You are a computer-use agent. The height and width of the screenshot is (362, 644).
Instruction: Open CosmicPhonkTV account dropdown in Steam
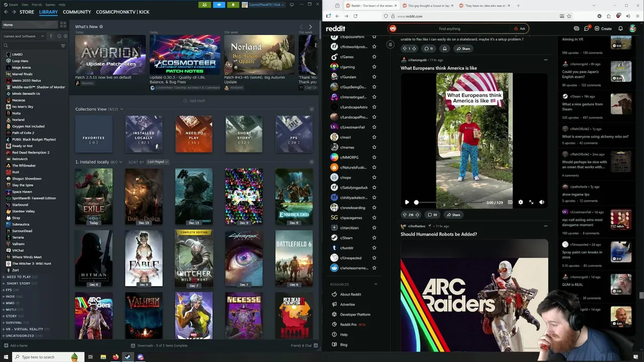263,5
